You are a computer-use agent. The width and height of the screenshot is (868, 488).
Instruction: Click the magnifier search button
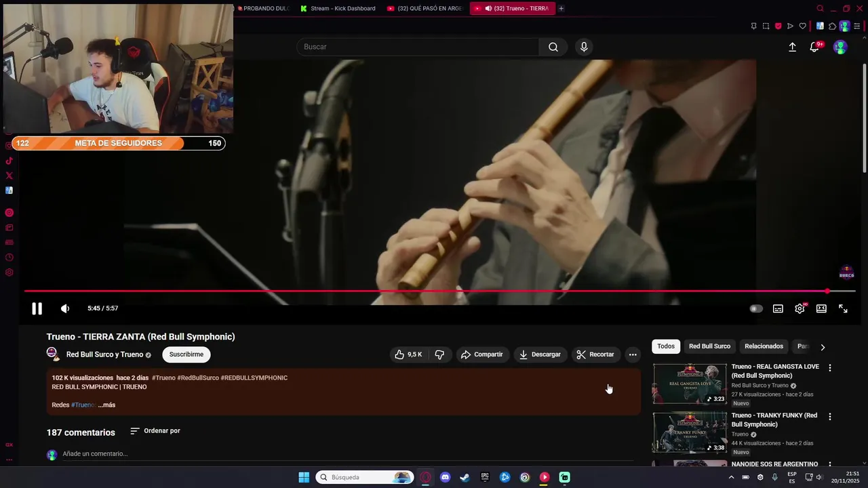tap(553, 47)
